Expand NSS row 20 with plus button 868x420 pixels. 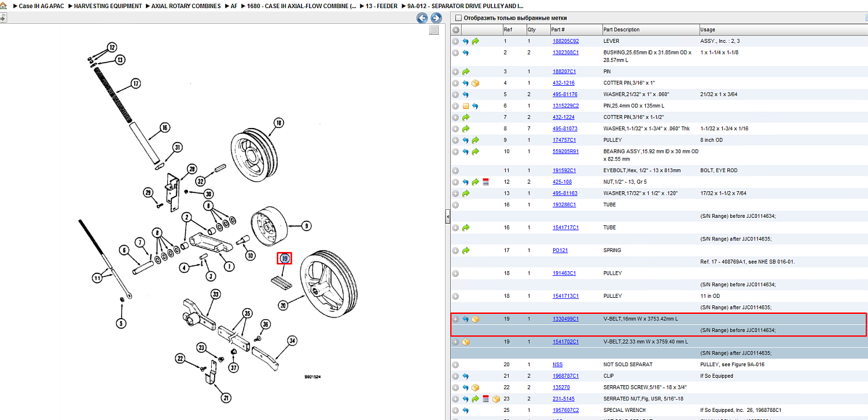tap(455, 364)
